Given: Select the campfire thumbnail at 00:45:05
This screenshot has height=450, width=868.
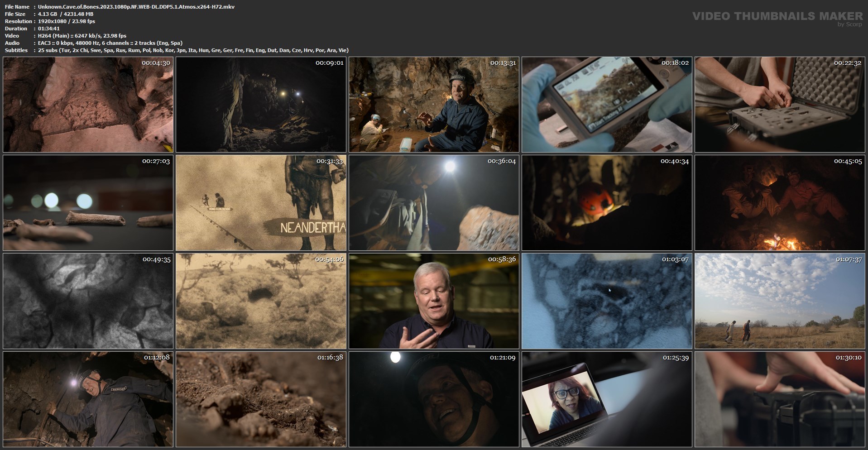Looking at the screenshot, I should point(780,203).
